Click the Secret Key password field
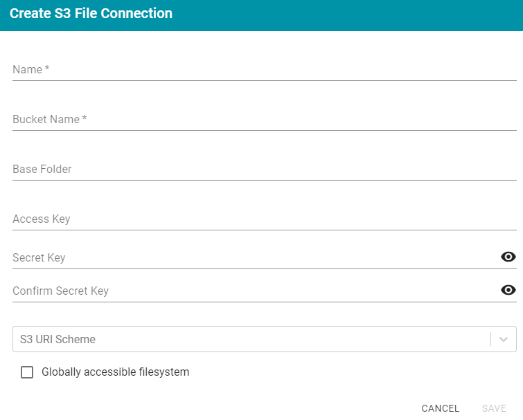The width and height of the screenshot is (523, 420). (x=255, y=257)
